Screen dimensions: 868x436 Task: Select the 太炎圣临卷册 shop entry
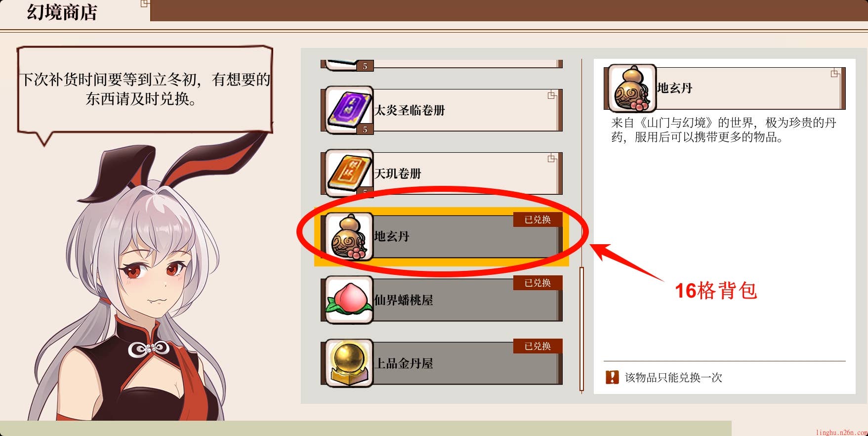tap(442, 110)
